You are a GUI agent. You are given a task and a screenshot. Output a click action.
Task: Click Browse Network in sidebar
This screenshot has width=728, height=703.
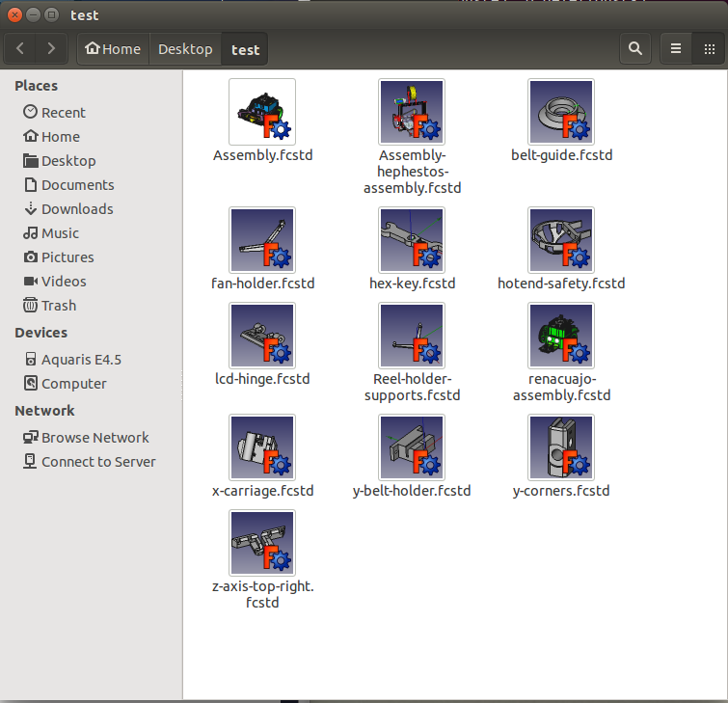pyautogui.click(x=94, y=438)
